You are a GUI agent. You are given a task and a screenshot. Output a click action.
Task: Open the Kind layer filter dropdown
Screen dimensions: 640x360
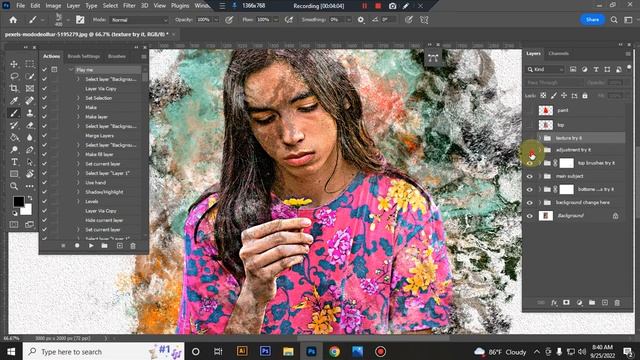tap(545, 69)
